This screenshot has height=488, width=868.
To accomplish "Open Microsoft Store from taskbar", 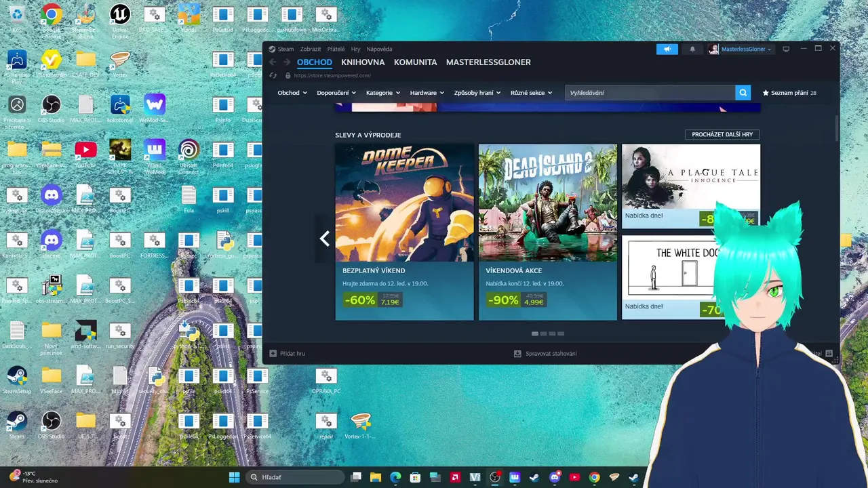I will coord(415,477).
